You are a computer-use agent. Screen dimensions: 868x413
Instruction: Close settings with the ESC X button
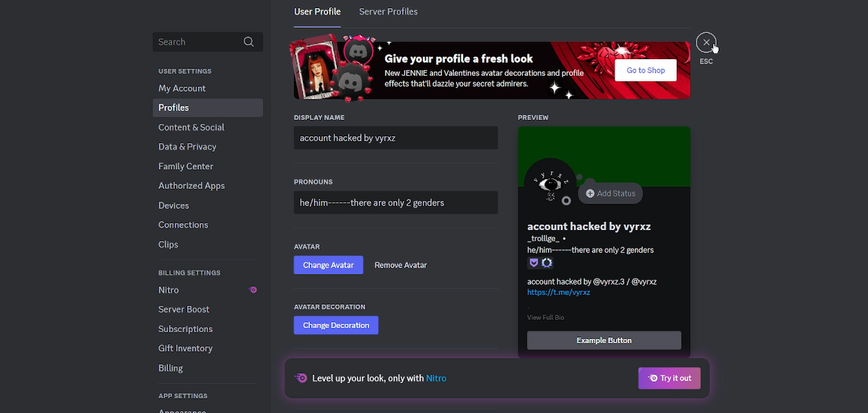pyautogui.click(x=706, y=43)
